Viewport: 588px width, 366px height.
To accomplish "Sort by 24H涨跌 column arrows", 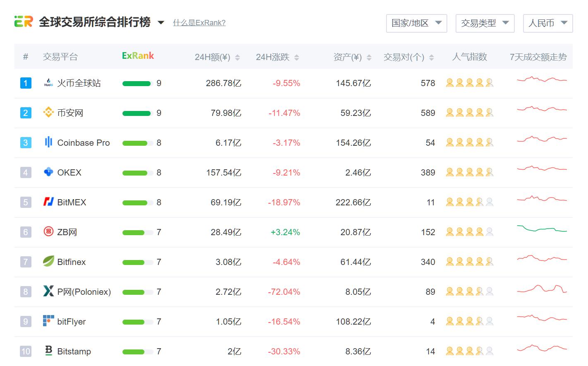I will point(297,58).
